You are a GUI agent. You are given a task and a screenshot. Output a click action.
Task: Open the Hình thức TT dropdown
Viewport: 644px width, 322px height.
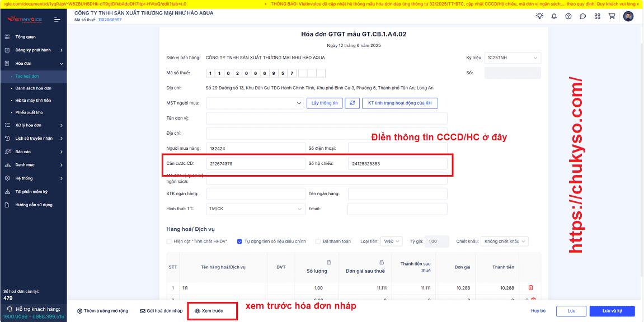pos(256,209)
